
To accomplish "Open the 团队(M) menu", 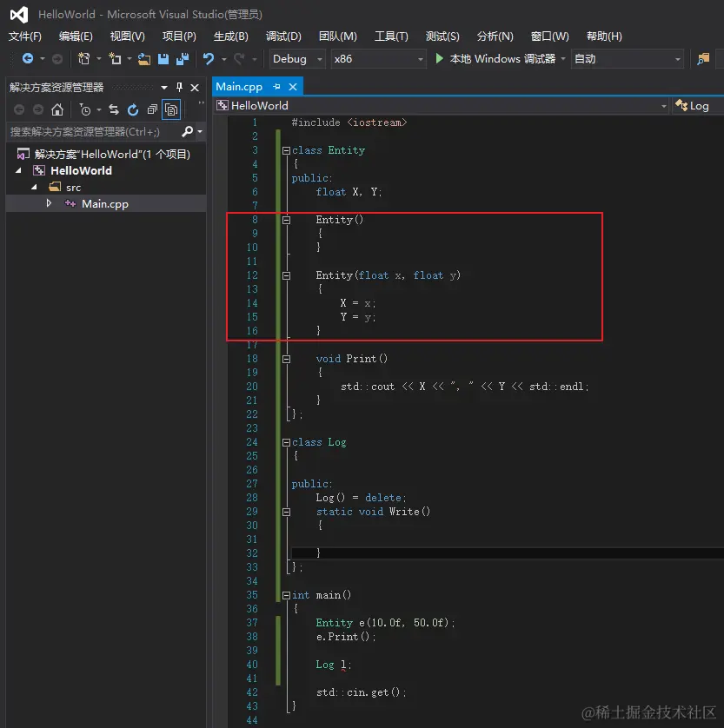I will coord(337,36).
